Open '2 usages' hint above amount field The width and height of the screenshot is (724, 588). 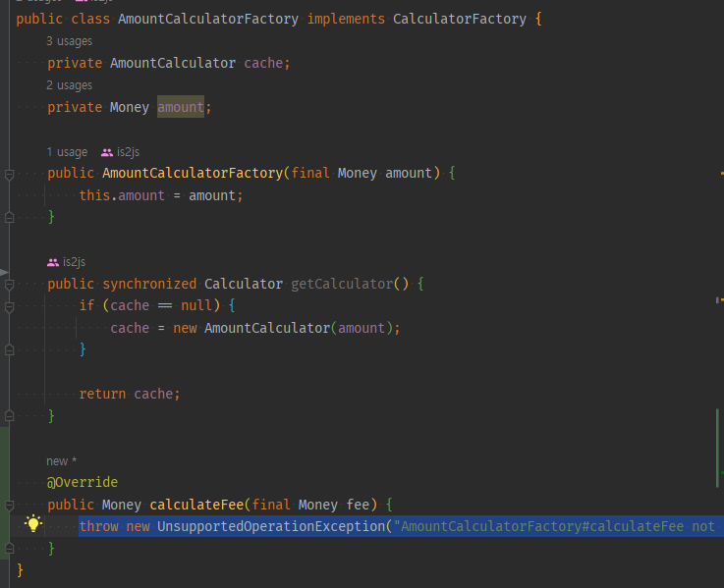[70, 85]
